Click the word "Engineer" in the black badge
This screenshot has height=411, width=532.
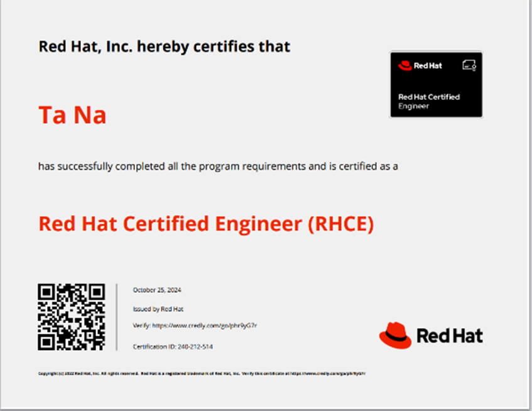tap(414, 106)
